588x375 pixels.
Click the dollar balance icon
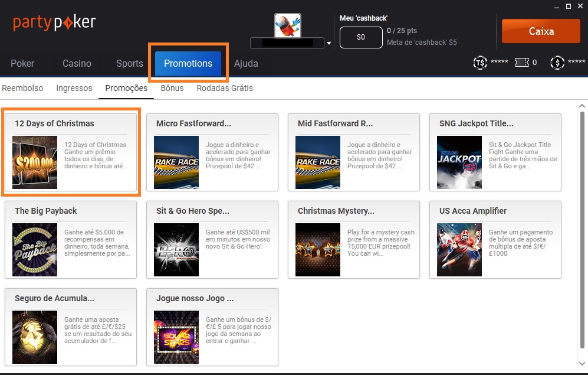click(x=557, y=63)
